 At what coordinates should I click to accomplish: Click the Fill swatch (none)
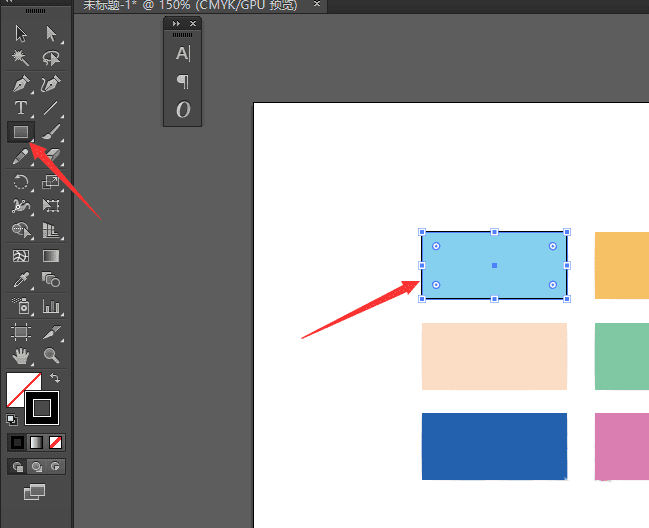coord(17,383)
